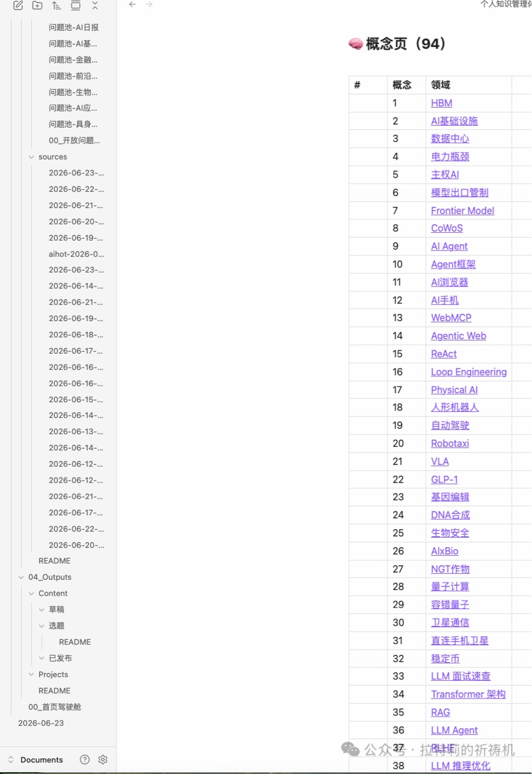The height and width of the screenshot is (774, 532).
Task: Collapse the Projects folder
Action: [31, 675]
